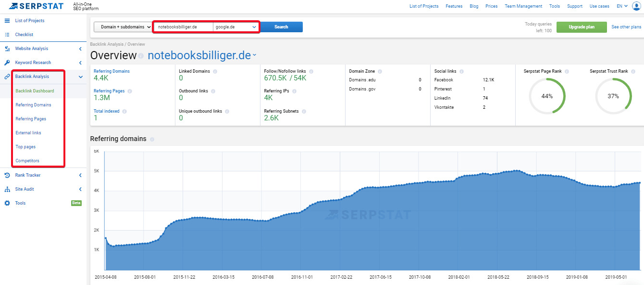The height and width of the screenshot is (285, 644).
Task: Expand the Rank Tracker section chevron
Action: click(x=80, y=175)
